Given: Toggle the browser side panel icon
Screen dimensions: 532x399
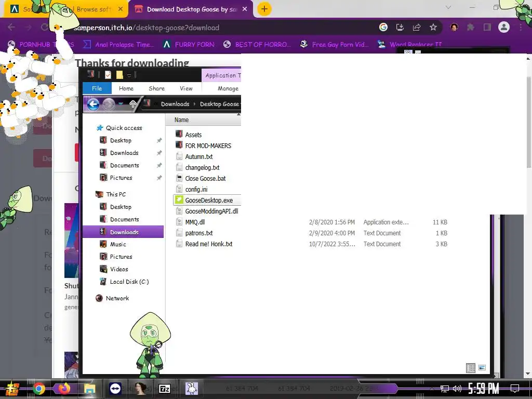Looking at the screenshot, I should [x=487, y=27].
